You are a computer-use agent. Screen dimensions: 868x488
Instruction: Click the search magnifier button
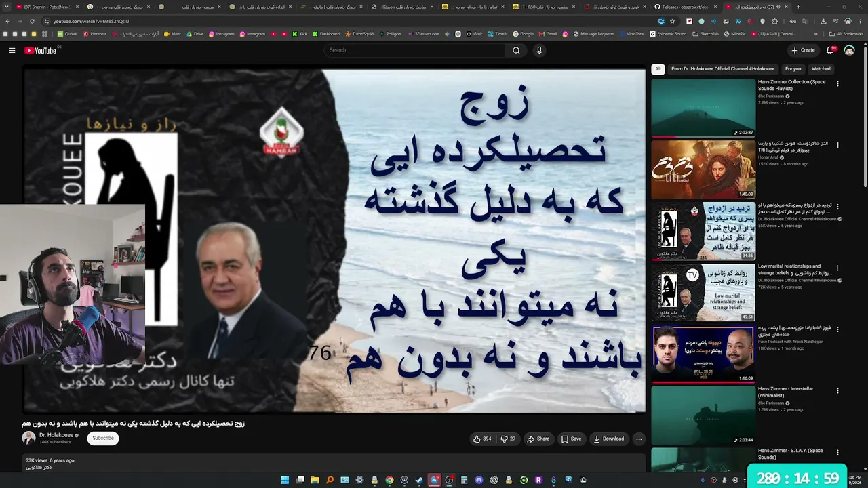click(516, 50)
